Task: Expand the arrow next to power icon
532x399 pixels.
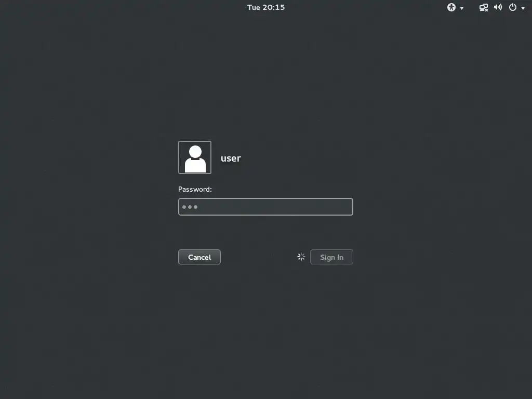Action: tap(523, 8)
